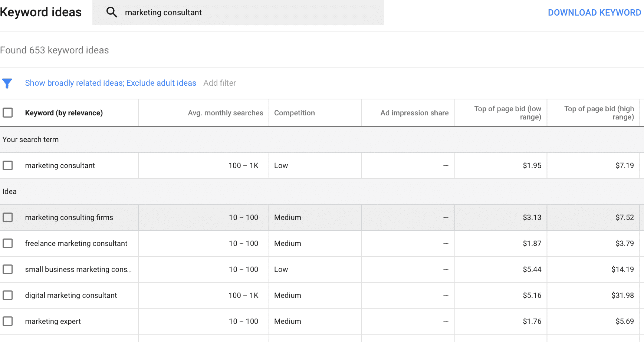Click the DOWNLOAD KEYWORD link
Screen dimensions: 644x342
(594, 13)
